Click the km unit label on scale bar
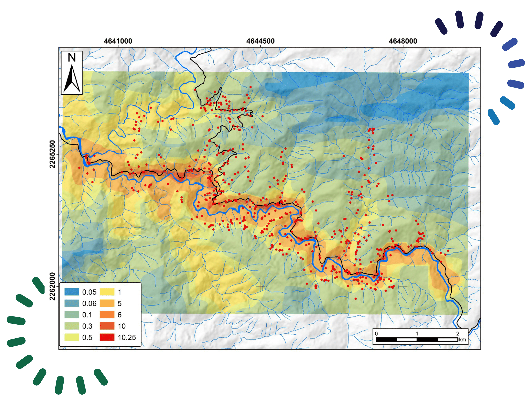 coord(462,340)
